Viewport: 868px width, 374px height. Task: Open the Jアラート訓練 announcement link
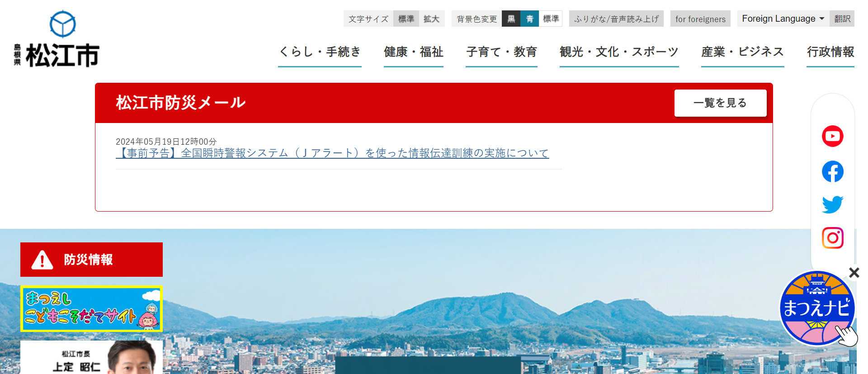(332, 153)
